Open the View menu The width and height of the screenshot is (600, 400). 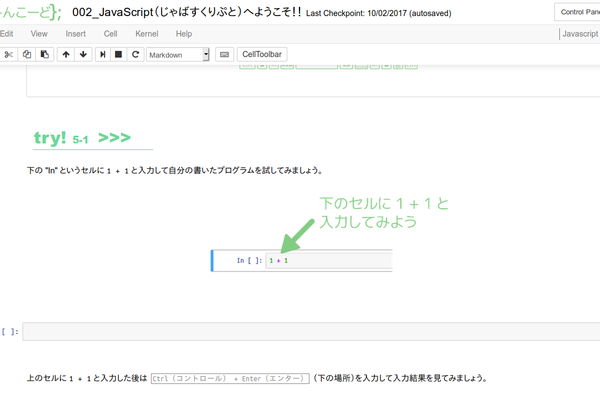point(39,34)
